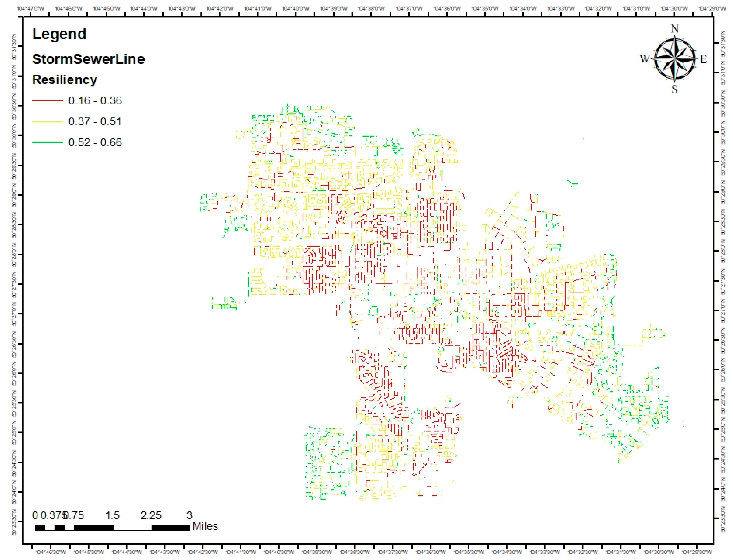Click the compass rose center
Viewport: 733px width, 560px height.
click(x=674, y=59)
